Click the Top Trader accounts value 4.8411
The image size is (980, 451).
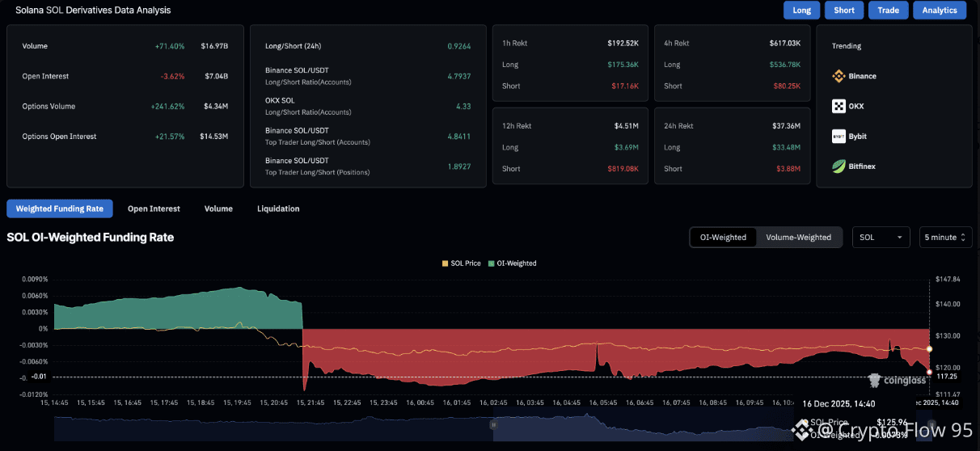(x=459, y=137)
